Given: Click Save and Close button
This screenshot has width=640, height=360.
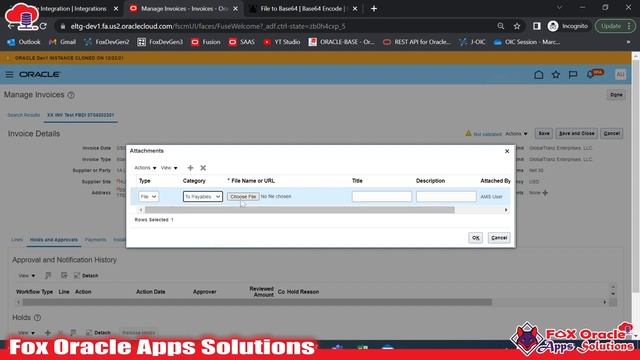Looking at the screenshot, I should (x=576, y=133).
